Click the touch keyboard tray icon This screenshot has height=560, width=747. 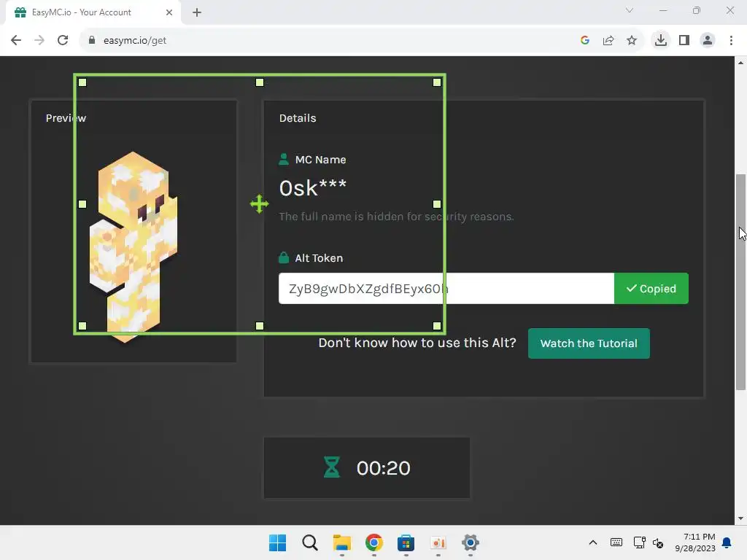click(x=616, y=542)
